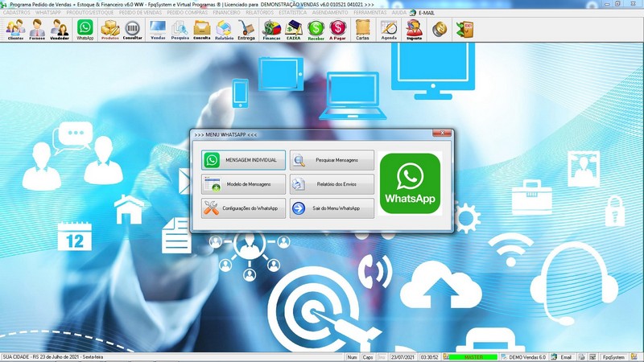The image size is (644, 362).
Task: Open the AGENDAMENTO menu
Action: tap(330, 13)
